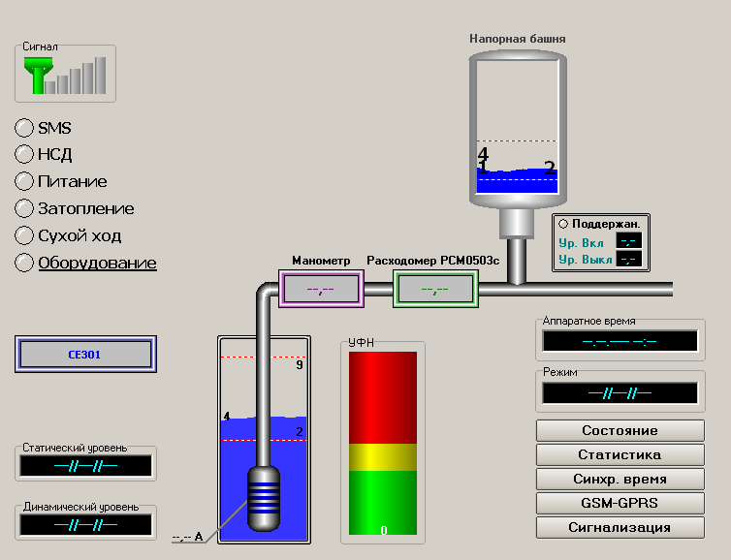Open the Статистика button
Image resolution: width=731 pixels, height=560 pixels.
(x=620, y=454)
